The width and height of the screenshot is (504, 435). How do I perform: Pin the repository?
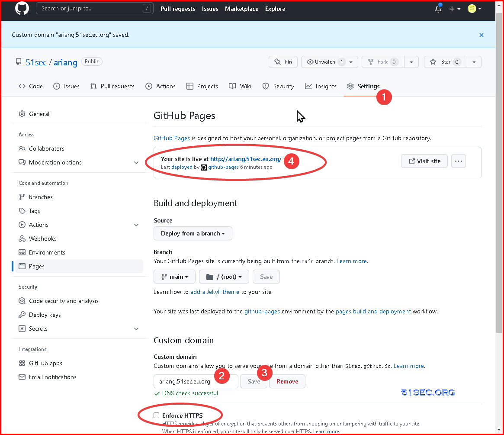pos(283,62)
